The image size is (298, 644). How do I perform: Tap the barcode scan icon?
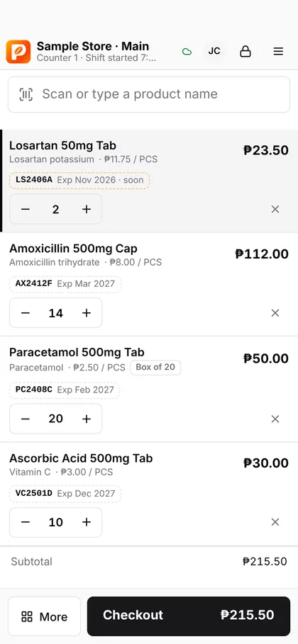26,94
